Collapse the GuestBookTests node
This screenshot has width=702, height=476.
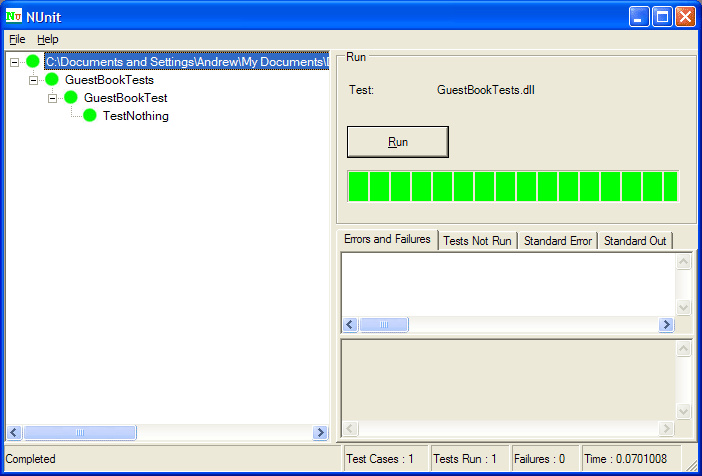tap(33, 81)
